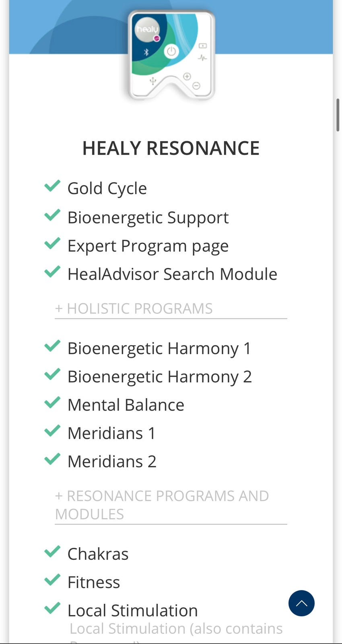Viewport: 342px width, 644px height.
Task: Expand the Holistic Programs section
Action: (134, 308)
